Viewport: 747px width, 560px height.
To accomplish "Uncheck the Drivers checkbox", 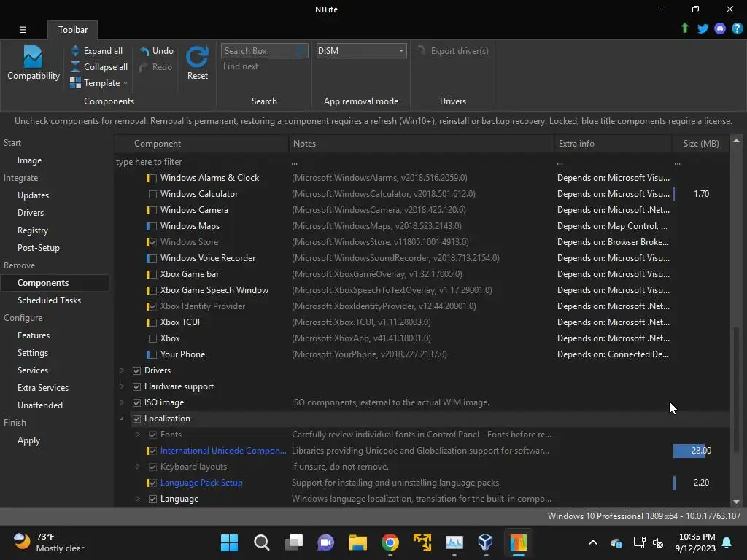I will point(136,370).
